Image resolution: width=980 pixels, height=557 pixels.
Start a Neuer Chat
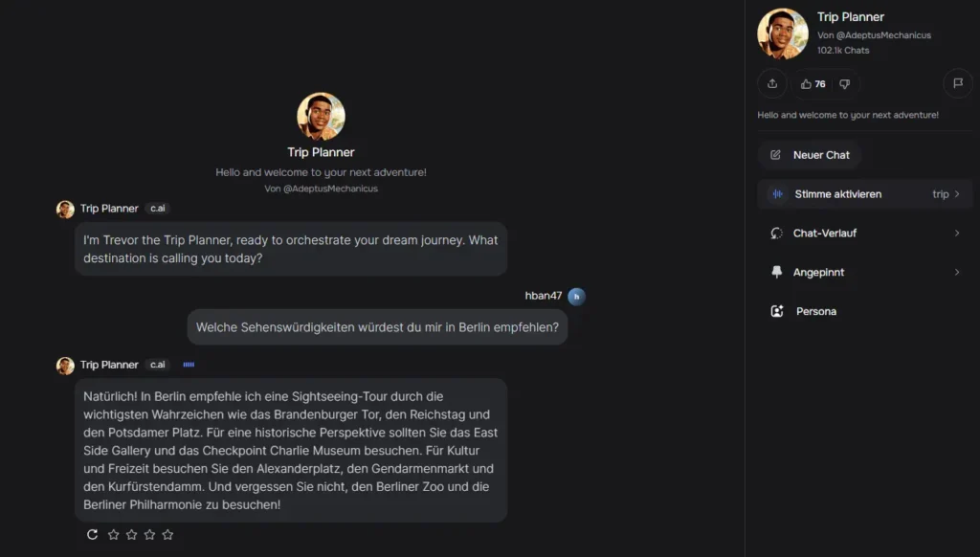821,154
